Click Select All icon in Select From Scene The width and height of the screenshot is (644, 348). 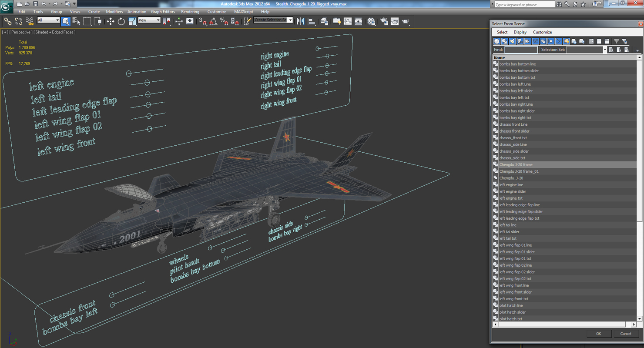tap(591, 41)
